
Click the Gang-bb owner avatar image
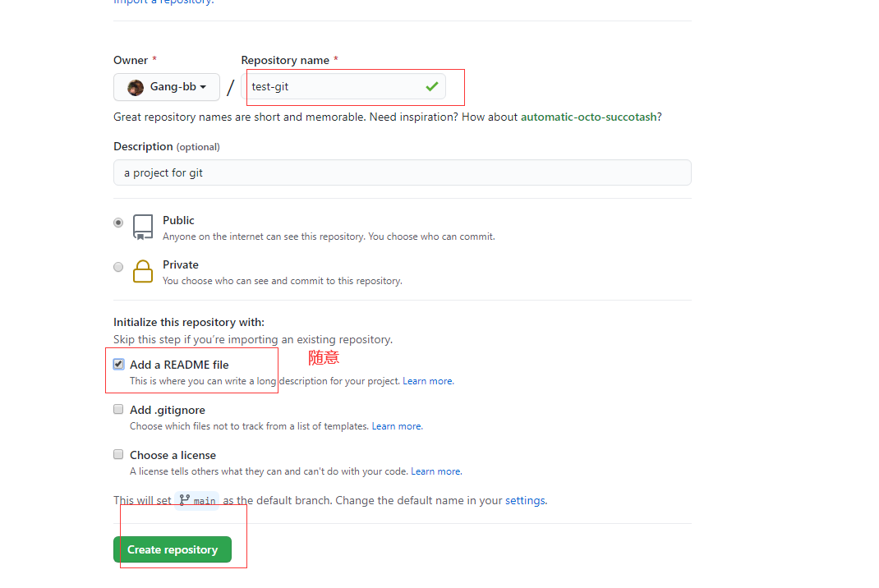[136, 87]
